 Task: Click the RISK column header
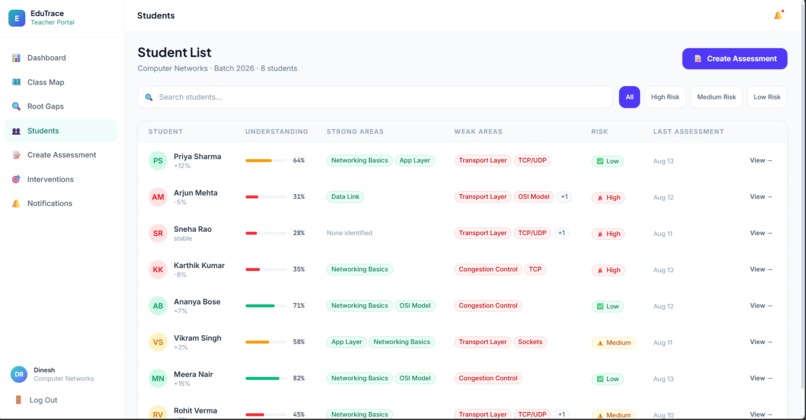[599, 132]
